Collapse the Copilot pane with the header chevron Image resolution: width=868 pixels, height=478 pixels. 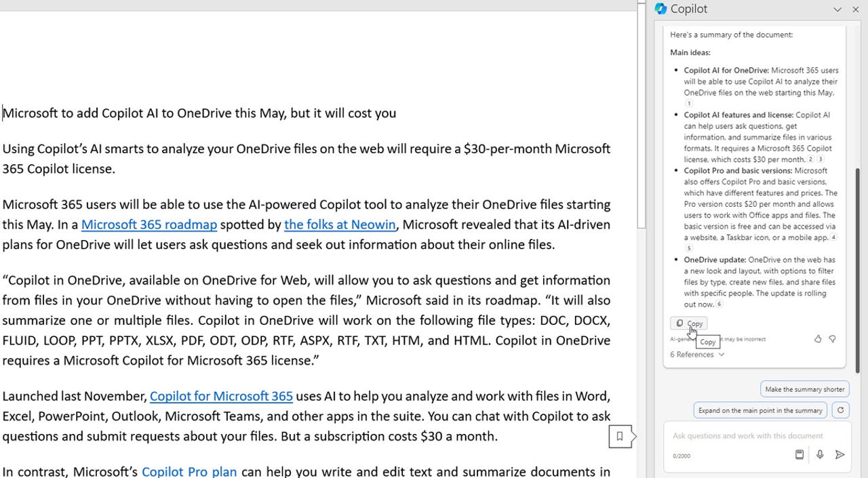[x=837, y=9]
